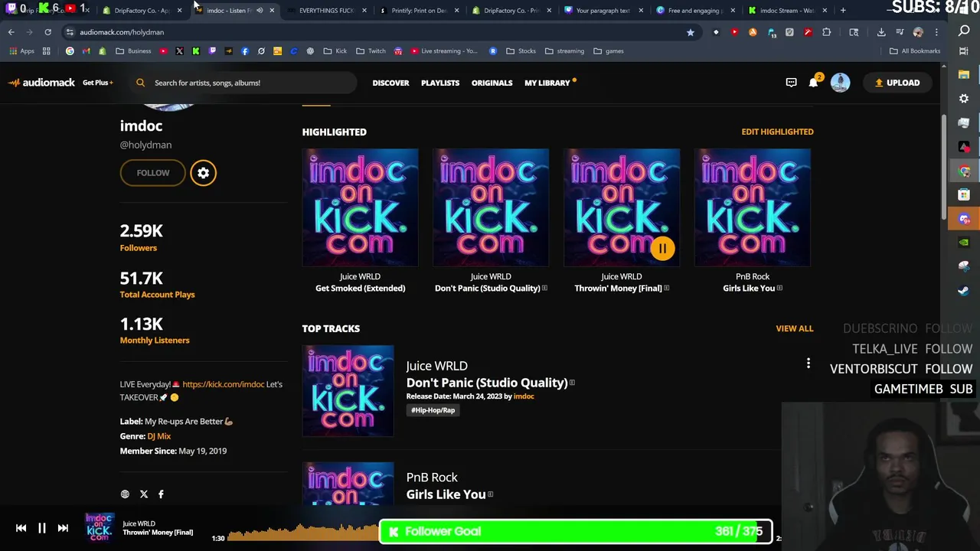Open a new browser tab
Image resolution: width=980 pixels, height=551 pixels.
[x=843, y=11]
